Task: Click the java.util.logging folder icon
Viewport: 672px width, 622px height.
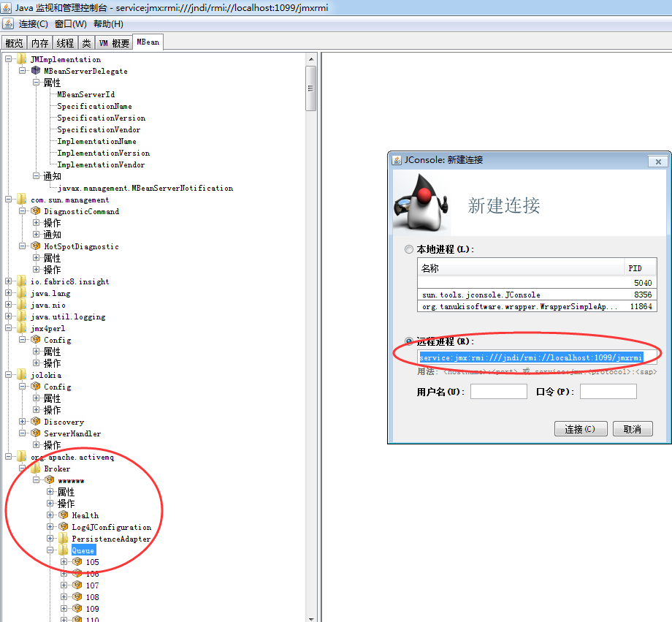Action: (x=21, y=316)
